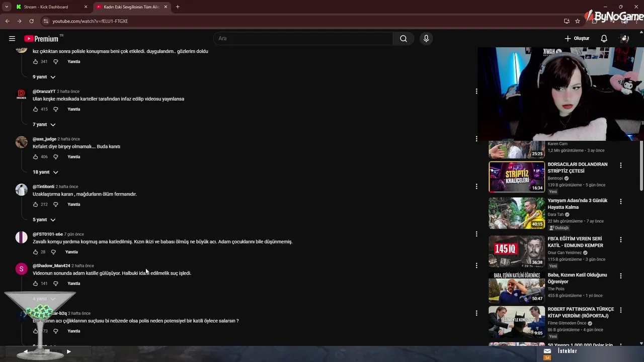Image resolution: width=644 pixels, height=362 pixels.
Task: Reply to @FST0101-x6e with Yanıtla
Action: coord(71,252)
